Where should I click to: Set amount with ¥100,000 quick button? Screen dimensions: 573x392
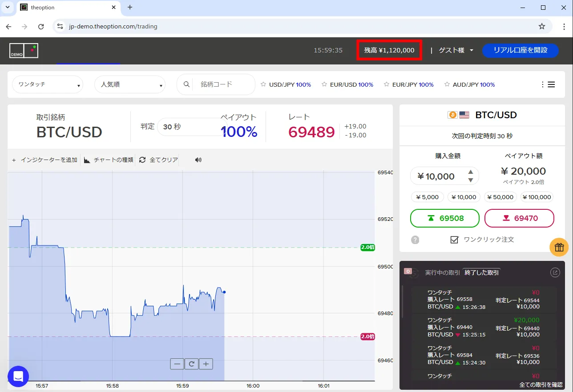click(537, 197)
